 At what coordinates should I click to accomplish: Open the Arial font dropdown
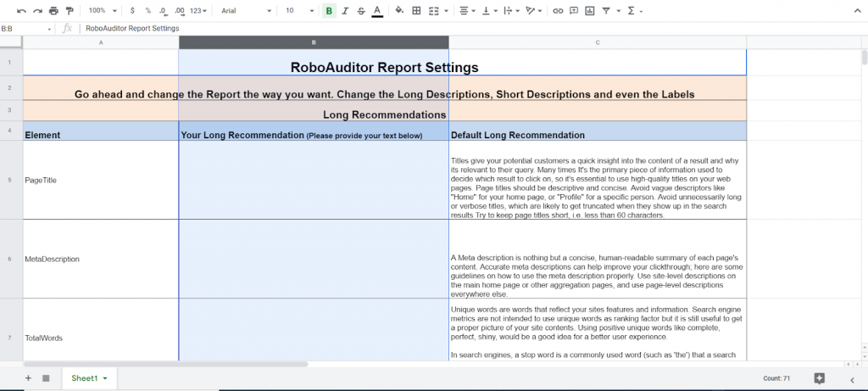(x=246, y=10)
